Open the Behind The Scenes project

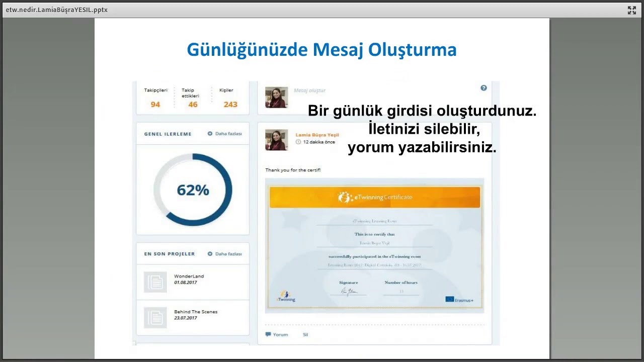pyautogui.click(x=196, y=312)
